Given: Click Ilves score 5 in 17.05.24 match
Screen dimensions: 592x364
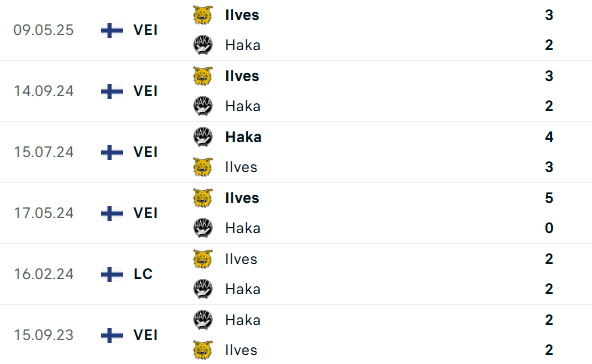Looking at the screenshot, I should (549, 198).
